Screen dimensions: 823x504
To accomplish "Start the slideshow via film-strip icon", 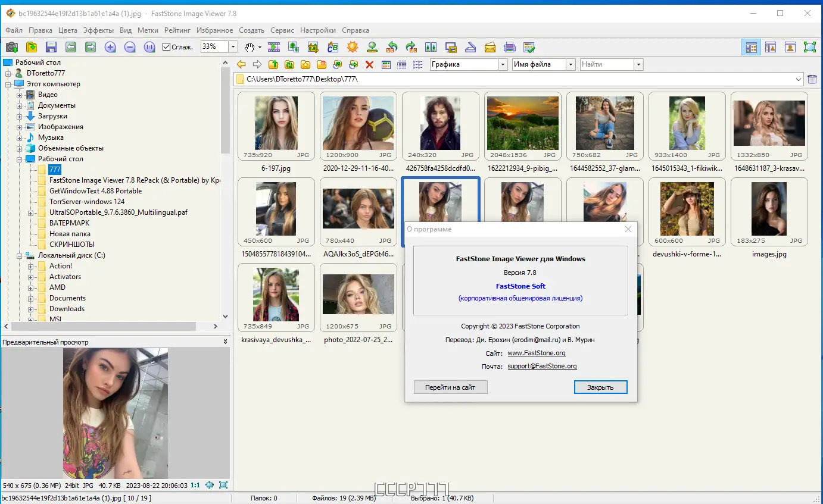I will point(274,47).
